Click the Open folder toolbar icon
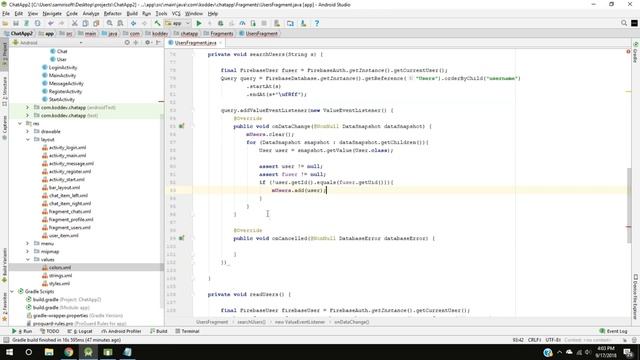 [x=5, y=23]
